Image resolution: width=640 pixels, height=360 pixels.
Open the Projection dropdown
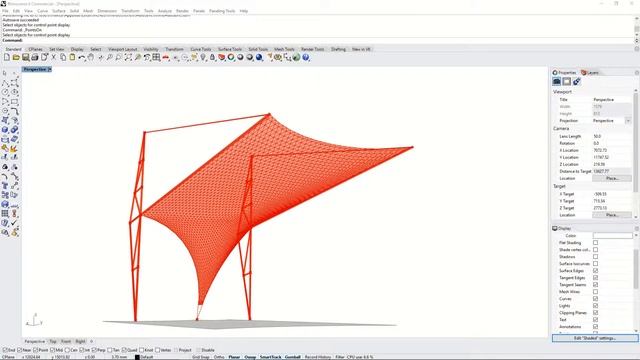coord(628,121)
